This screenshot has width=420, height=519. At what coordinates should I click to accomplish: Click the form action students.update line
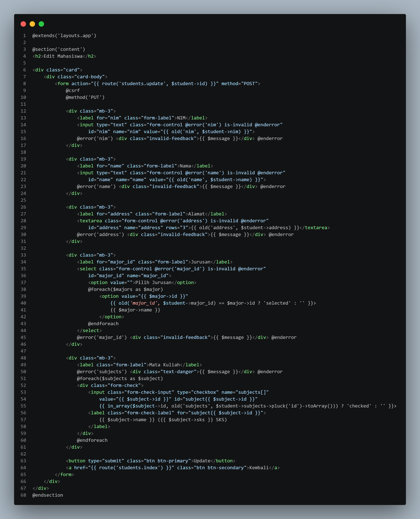(157, 84)
